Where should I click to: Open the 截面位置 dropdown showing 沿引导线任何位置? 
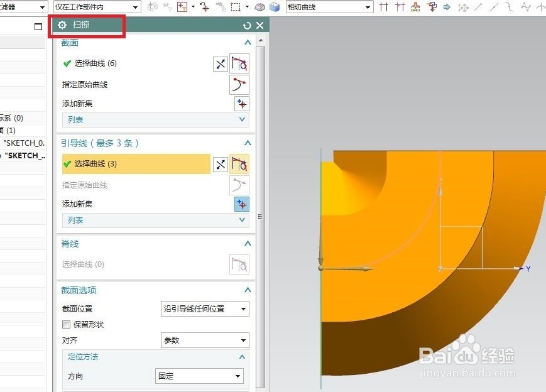click(x=204, y=308)
